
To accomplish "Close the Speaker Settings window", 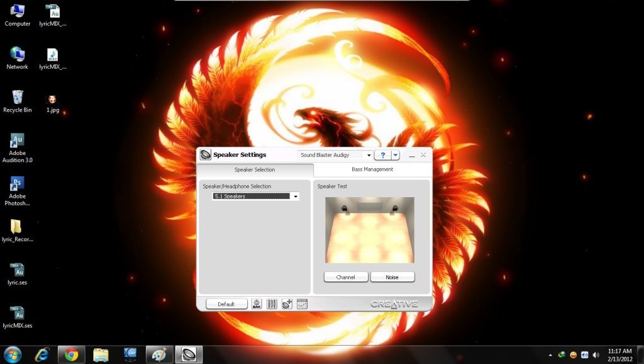I will point(423,155).
